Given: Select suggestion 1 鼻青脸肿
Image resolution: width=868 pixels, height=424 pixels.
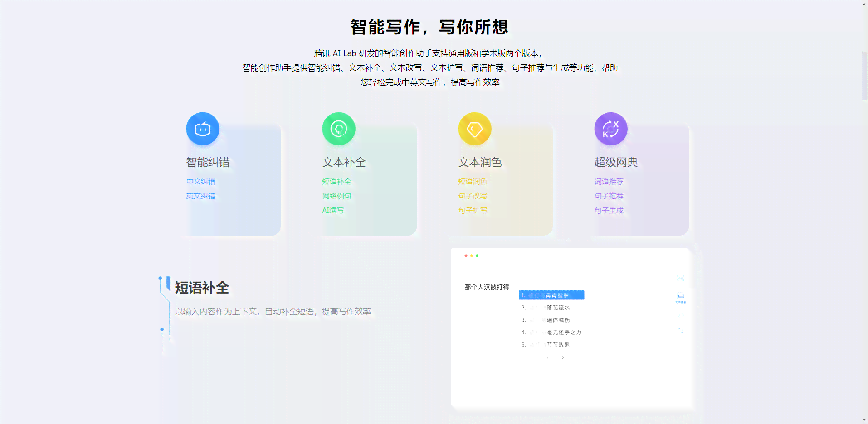Looking at the screenshot, I should tap(551, 295).
